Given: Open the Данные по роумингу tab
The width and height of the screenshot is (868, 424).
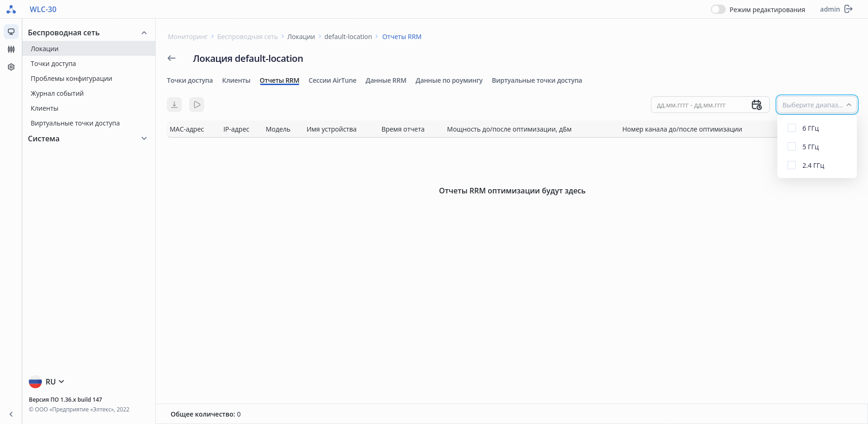Looking at the screenshot, I should [x=449, y=80].
